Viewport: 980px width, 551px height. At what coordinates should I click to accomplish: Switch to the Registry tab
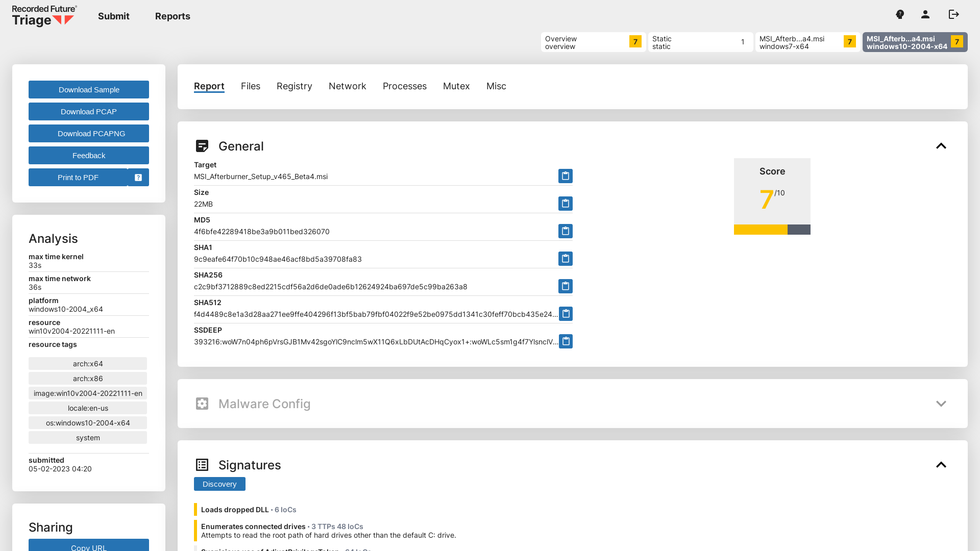point(295,86)
